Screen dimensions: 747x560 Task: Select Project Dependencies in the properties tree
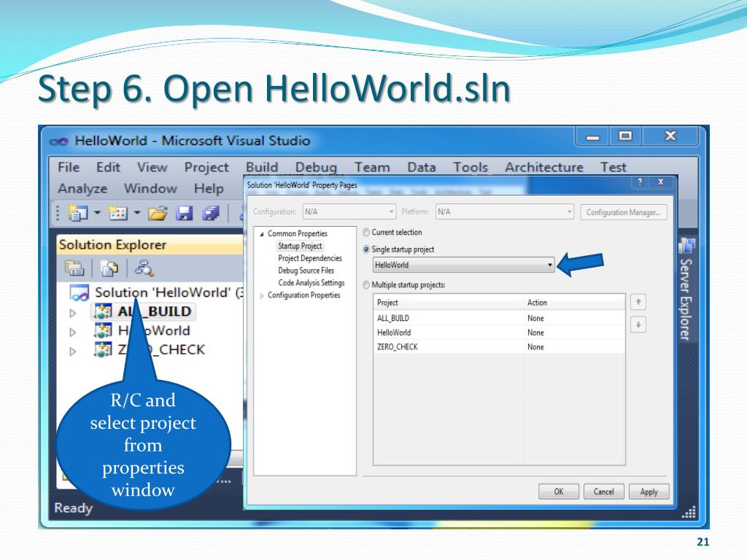click(x=310, y=258)
